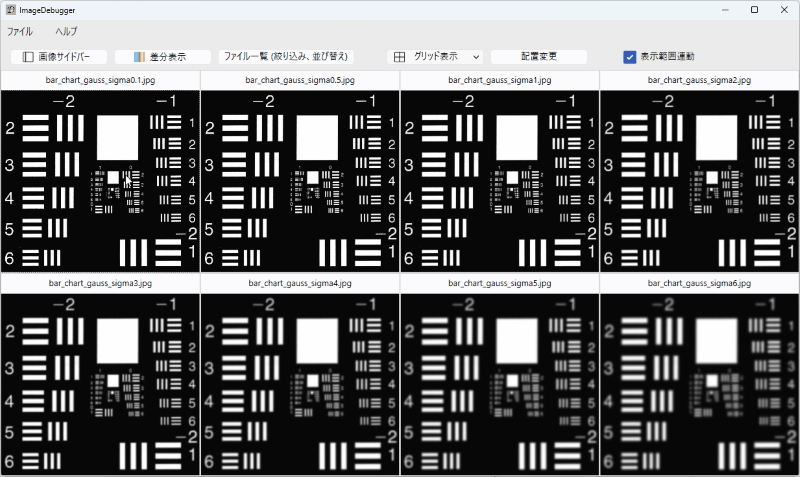Maximize the ImageDebugger window
The image size is (800, 477).
click(754, 10)
